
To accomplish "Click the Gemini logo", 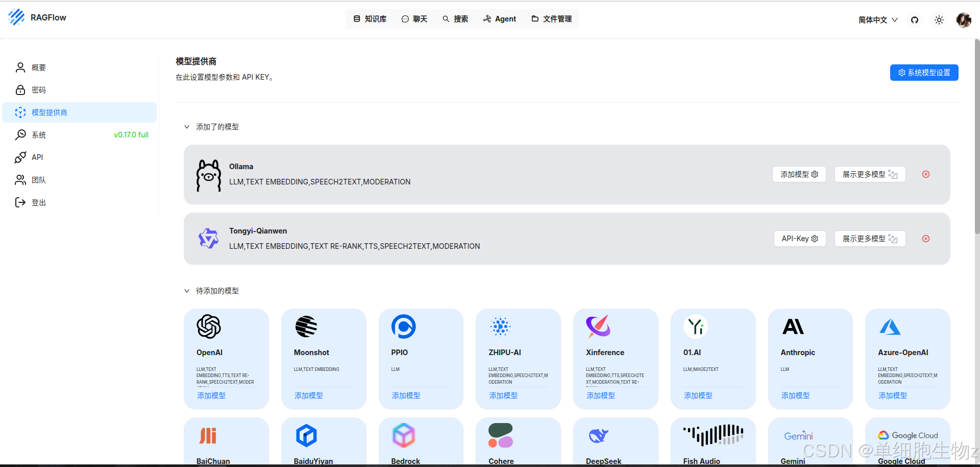I will (x=799, y=435).
